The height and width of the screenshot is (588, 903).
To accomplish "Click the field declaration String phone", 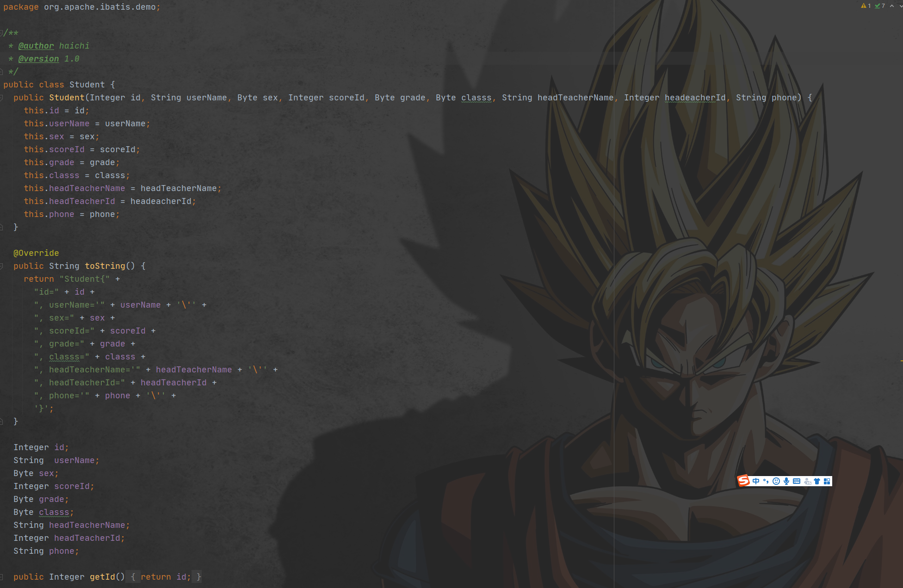I will click(x=46, y=551).
